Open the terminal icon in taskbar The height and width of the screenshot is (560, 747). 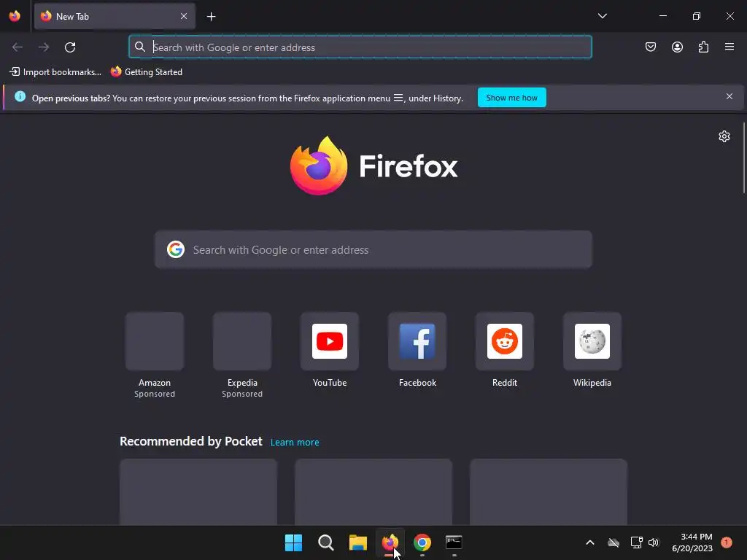coord(454,542)
